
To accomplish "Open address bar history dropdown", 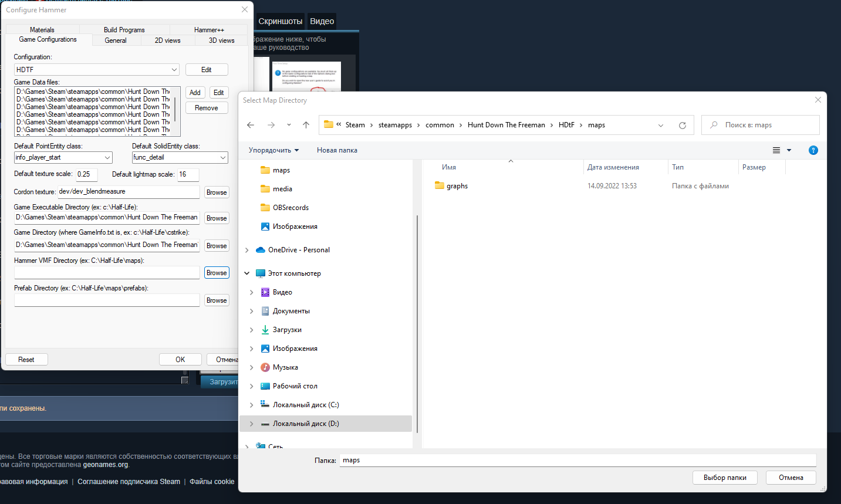I will (661, 125).
